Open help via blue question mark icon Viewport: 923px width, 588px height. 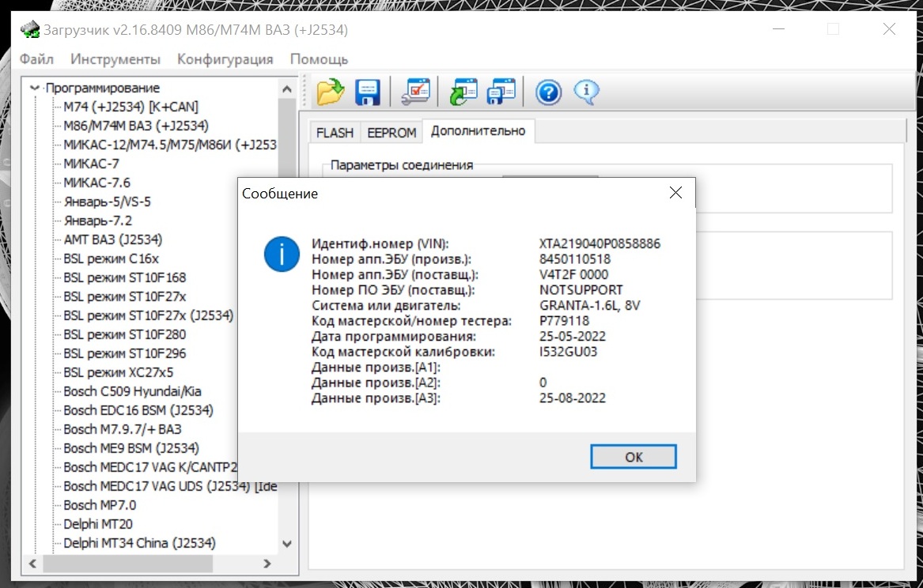[548, 92]
